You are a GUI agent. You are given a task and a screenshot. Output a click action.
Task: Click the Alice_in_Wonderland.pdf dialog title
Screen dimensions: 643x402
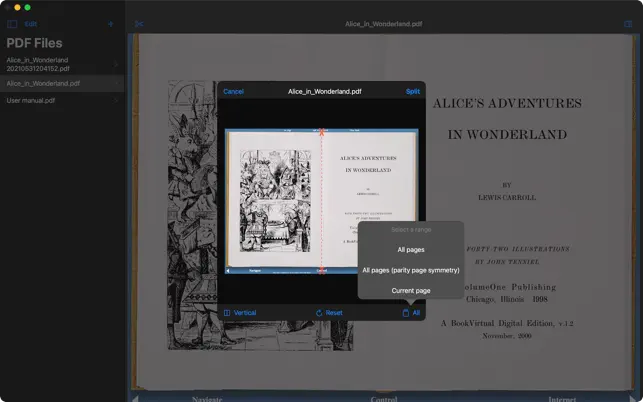point(325,91)
